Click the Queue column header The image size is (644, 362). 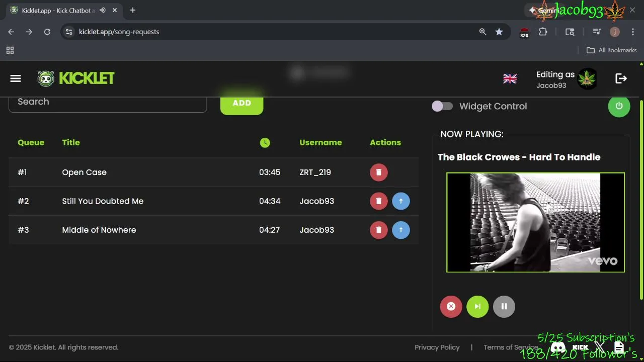(31, 142)
